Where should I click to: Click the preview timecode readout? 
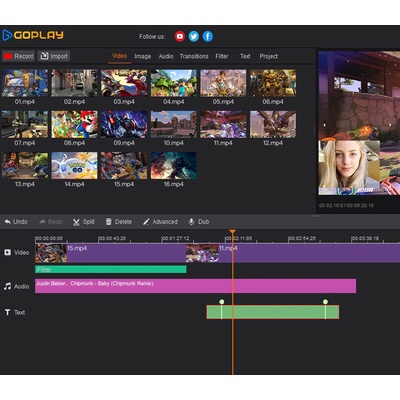point(346,205)
